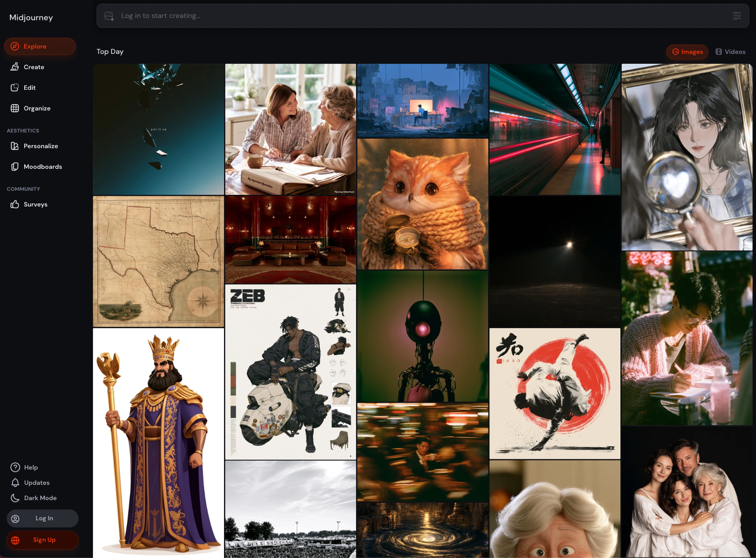The height and width of the screenshot is (558, 756).
Task: Click the Personalize icon
Action: (15, 146)
